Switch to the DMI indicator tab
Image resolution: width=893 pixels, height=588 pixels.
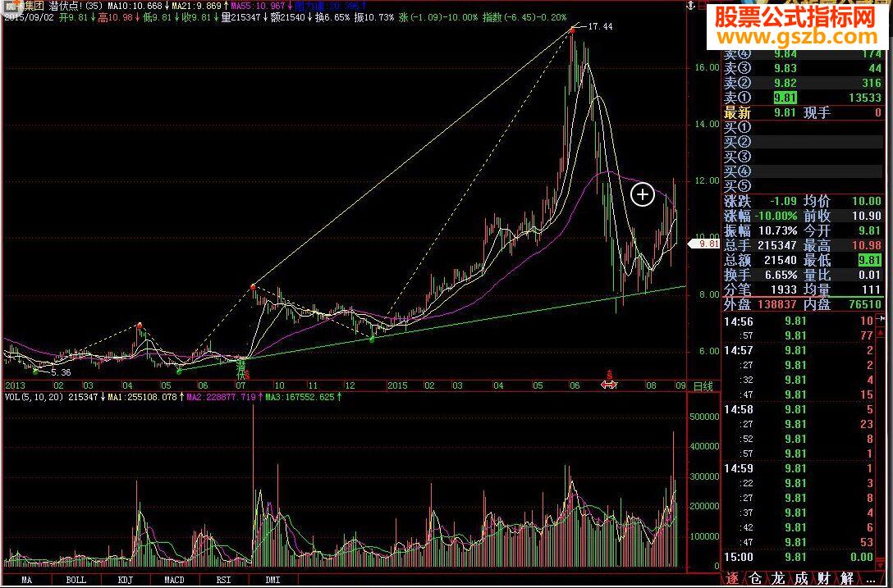pyautogui.click(x=272, y=580)
